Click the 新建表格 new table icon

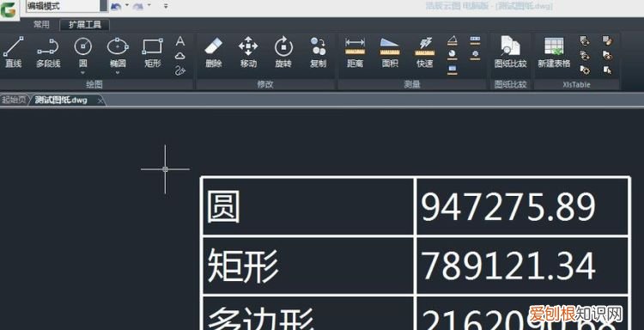[554, 52]
